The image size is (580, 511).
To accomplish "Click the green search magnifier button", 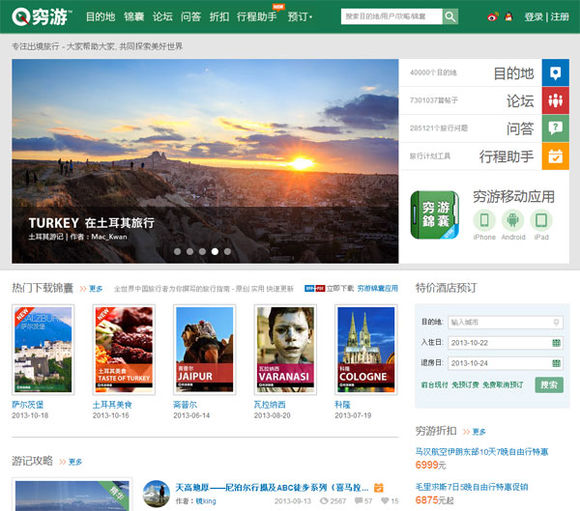I will point(450,17).
